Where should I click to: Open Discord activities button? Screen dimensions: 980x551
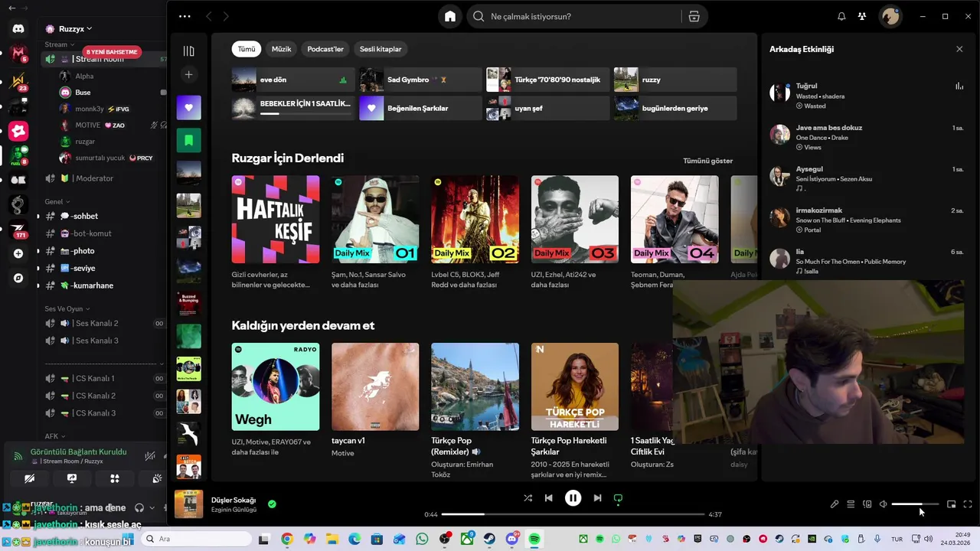pyautogui.click(x=115, y=479)
